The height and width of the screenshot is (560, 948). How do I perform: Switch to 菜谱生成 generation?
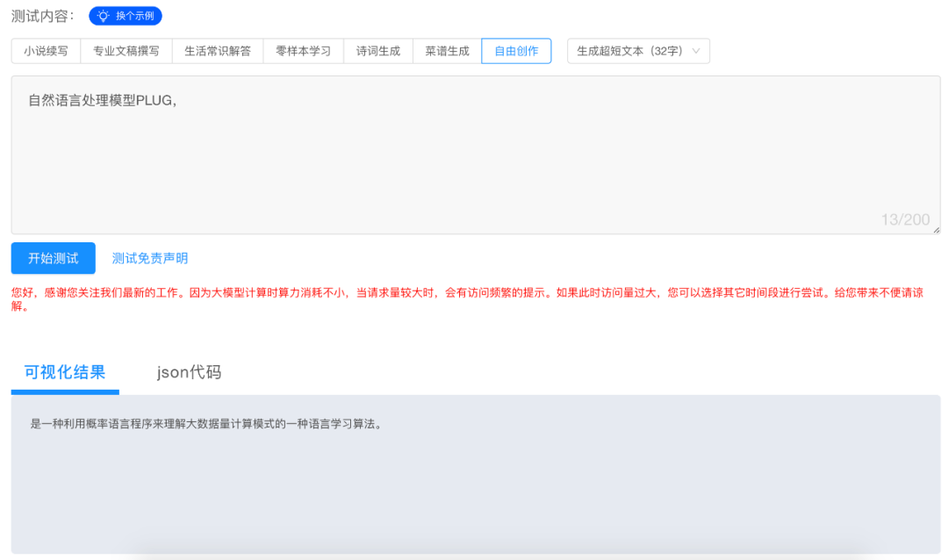point(446,51)
